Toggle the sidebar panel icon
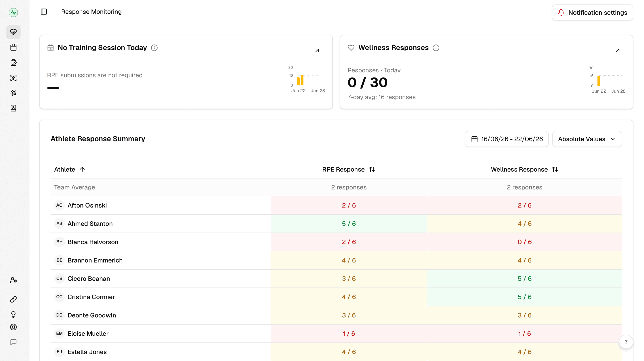 [44, 12]
